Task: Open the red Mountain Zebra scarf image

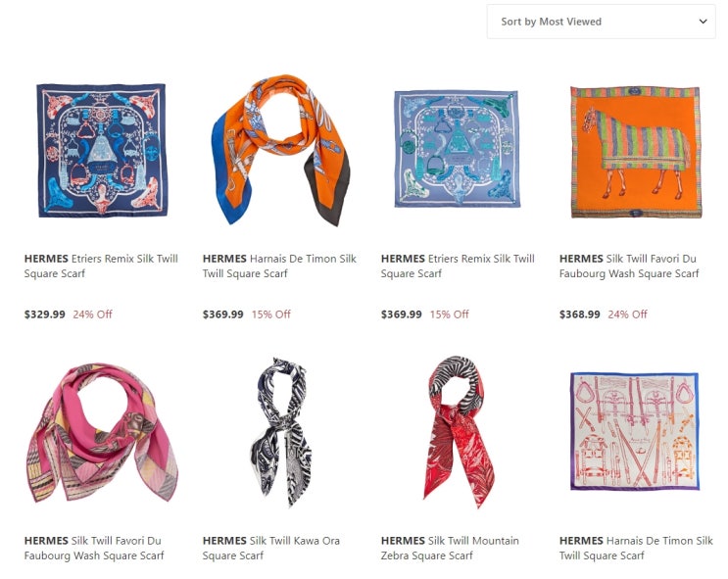Action: pos(459,432)
